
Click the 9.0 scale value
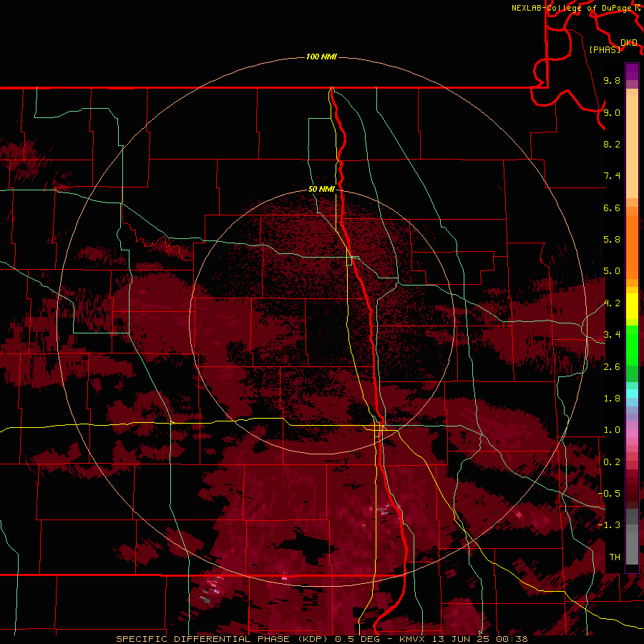coord(612,112)
